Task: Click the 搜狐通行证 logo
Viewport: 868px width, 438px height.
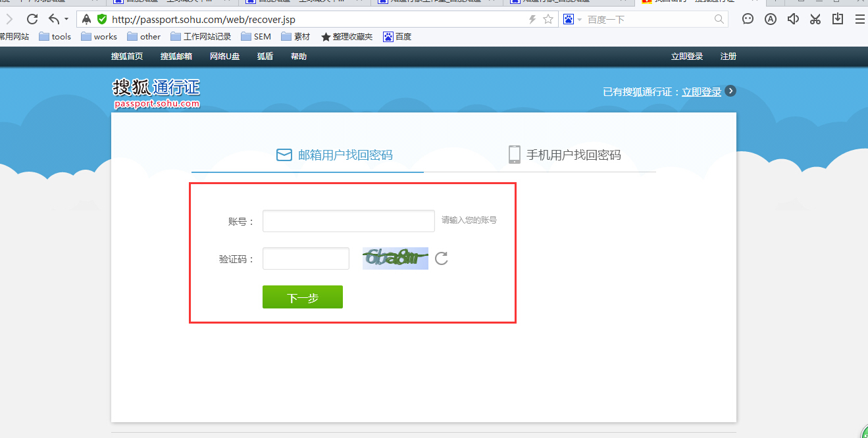Action: [x=156, y=93]
